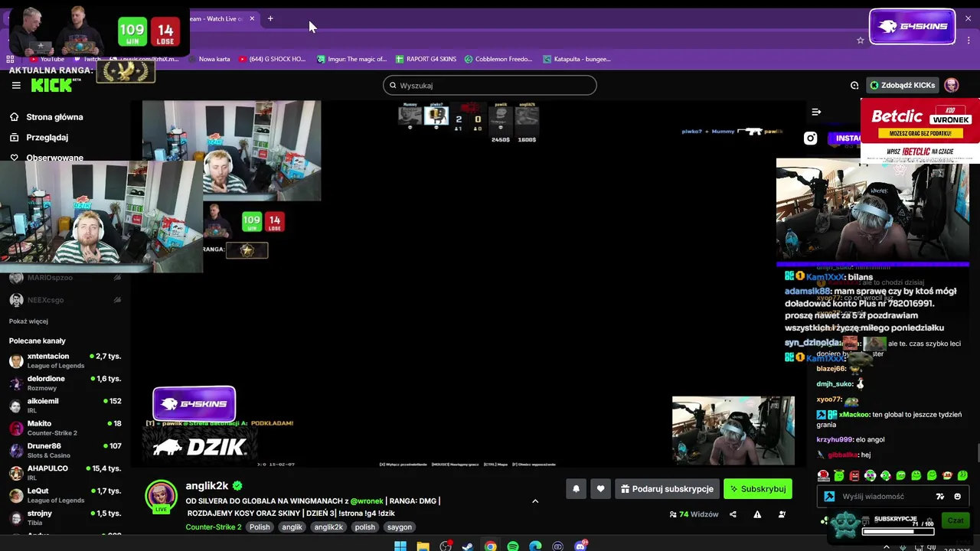The image size is (980, 551).
Task: Open Imgur bookmark
Action: coord(351,59)
